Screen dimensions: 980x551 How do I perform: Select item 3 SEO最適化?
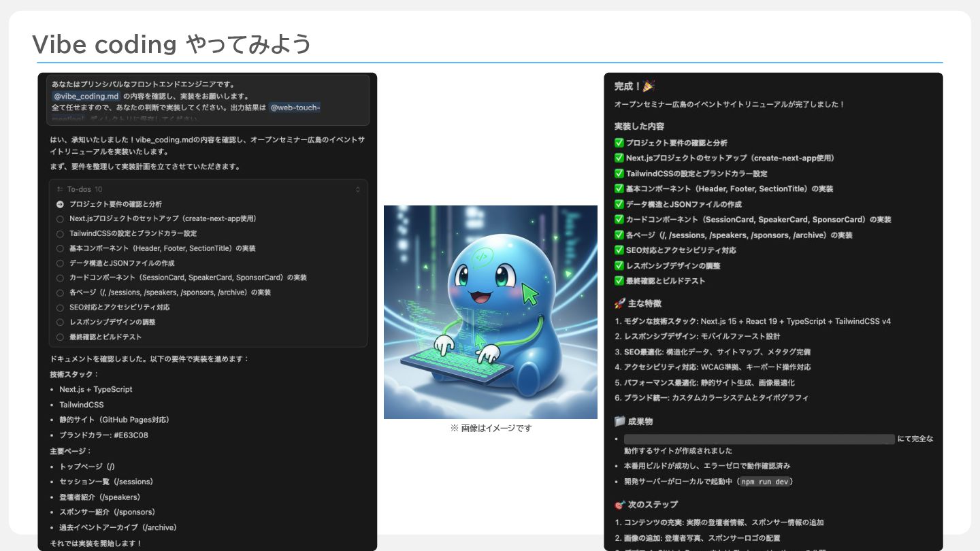[713, 352]
